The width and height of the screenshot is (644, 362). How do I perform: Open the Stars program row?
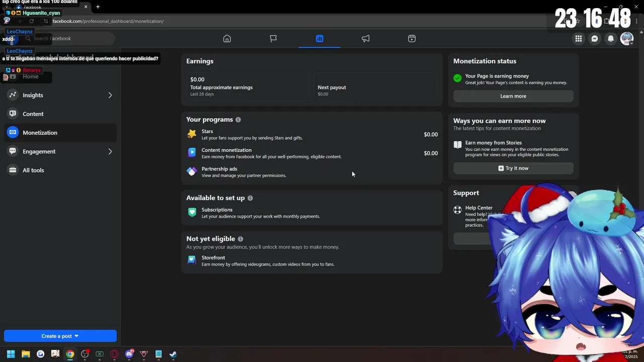(x=312, y=134)
